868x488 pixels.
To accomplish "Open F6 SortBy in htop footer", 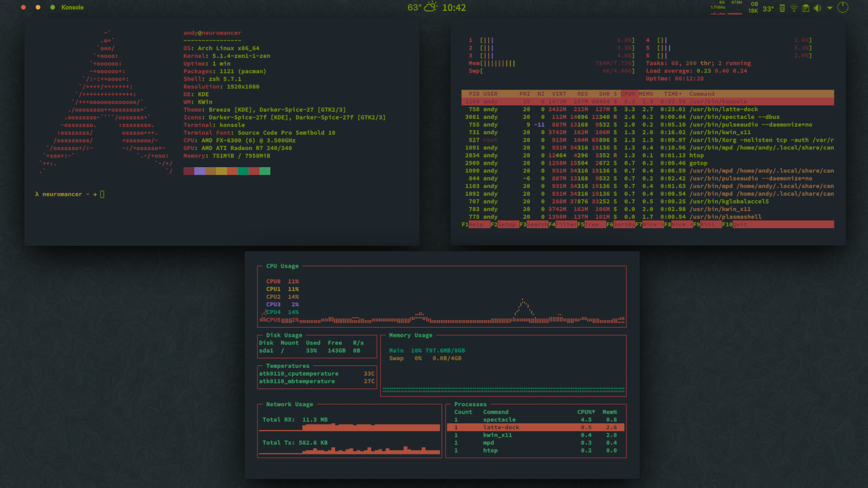I will pyautogui.click(x=620, y=224).
